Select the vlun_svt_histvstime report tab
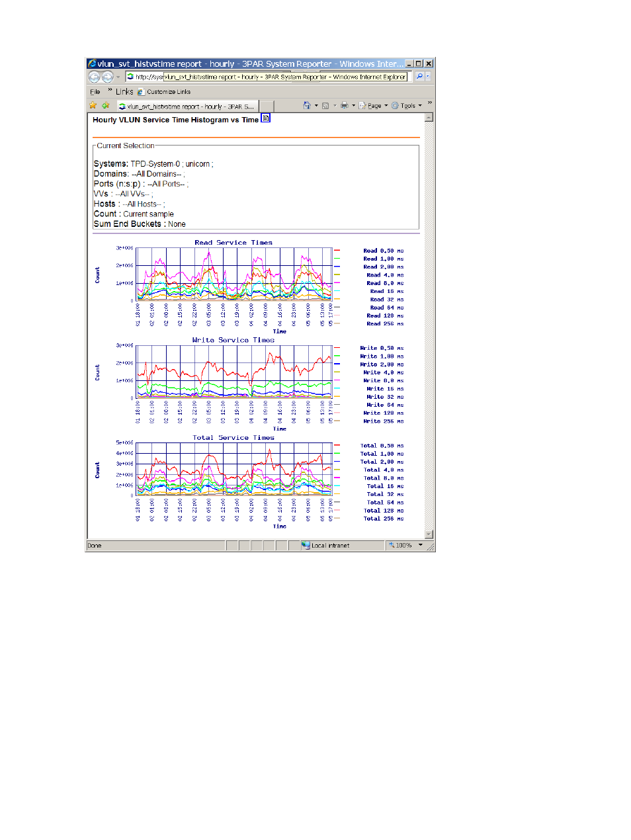The image size is (631, 840). click(187, 106)
